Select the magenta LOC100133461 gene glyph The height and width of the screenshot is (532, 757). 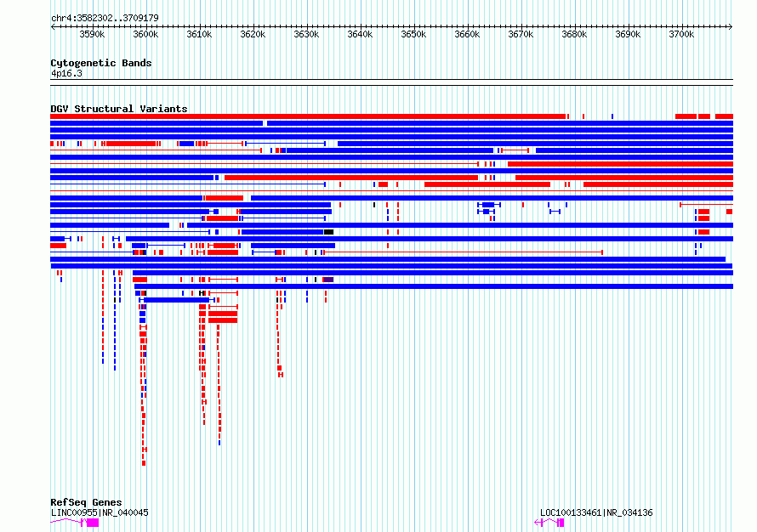(x=549, y=523)
